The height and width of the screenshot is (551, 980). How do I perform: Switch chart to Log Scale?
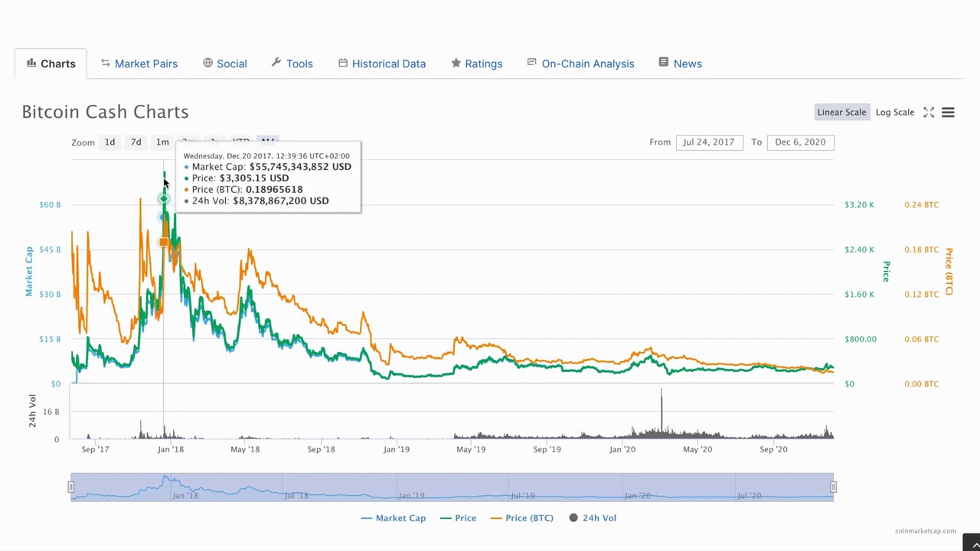pos(894,112)
